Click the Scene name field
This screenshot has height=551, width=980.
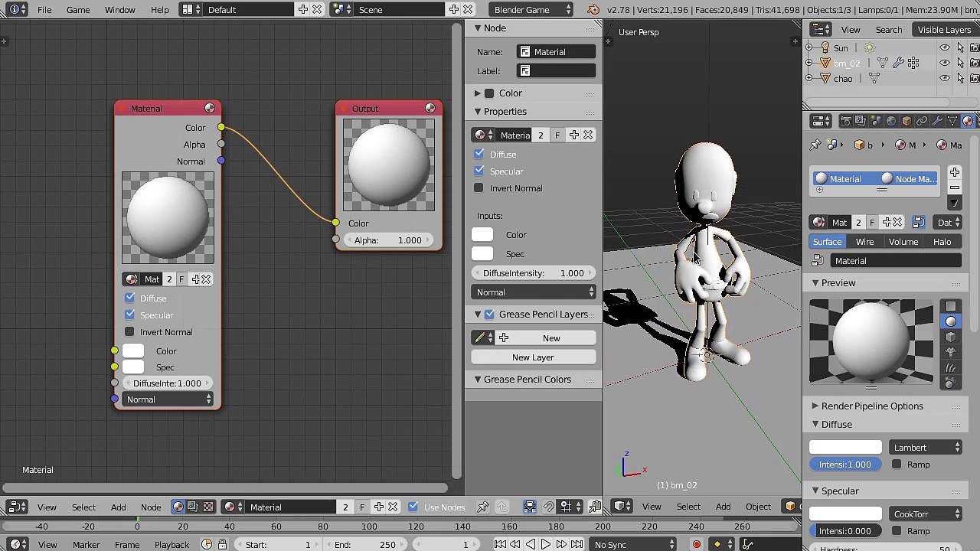click(398, 10)
